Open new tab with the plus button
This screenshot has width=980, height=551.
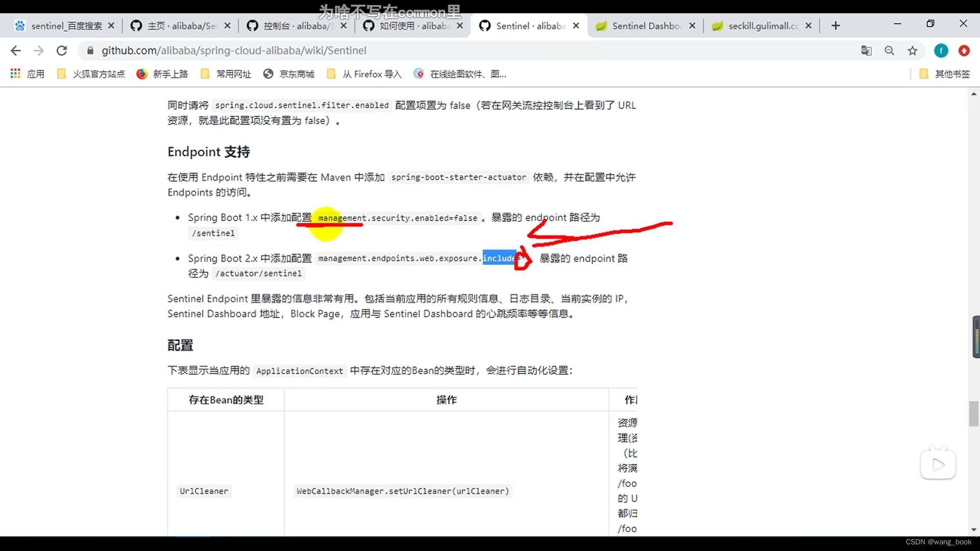(x=836, y=26)
